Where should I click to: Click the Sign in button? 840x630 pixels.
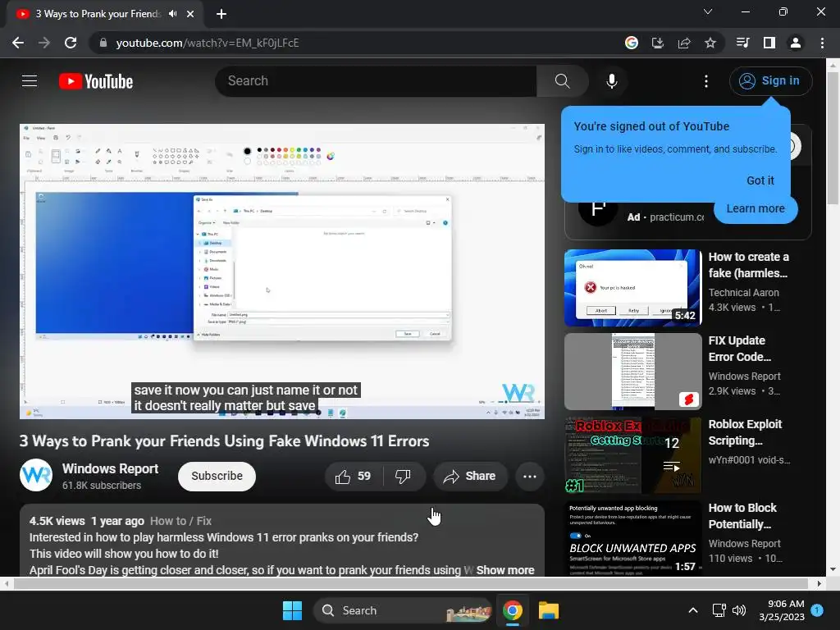(x=770, y=81)
